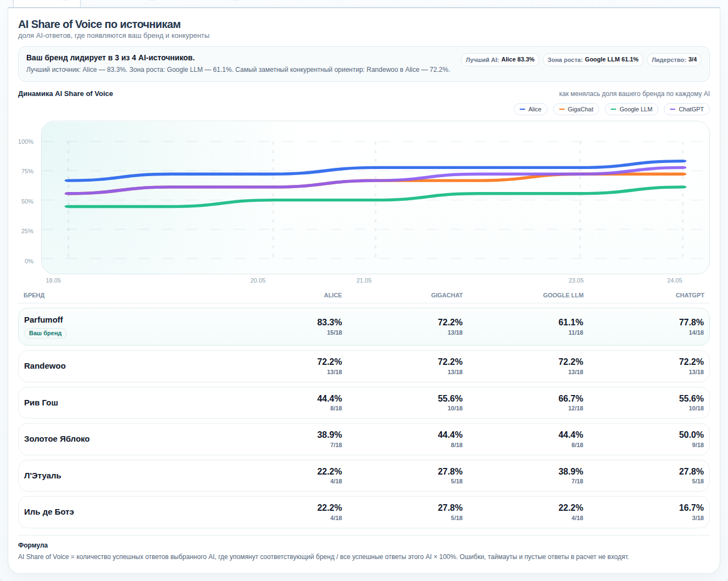
Task: Click Рив Гош Google LLM value 66.7%
Action: [x=571, y=399]
